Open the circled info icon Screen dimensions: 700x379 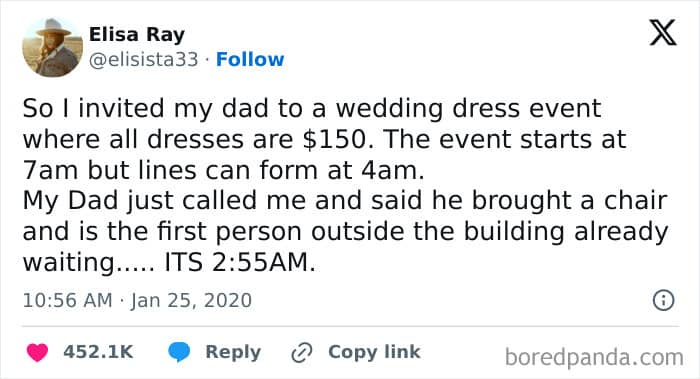click(x=663, y=300)
